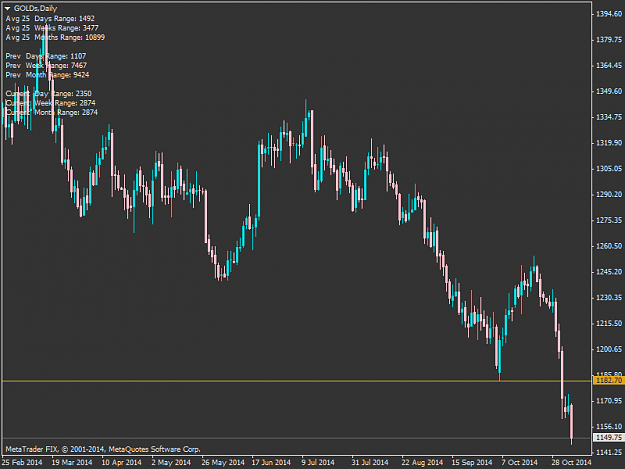
Task: Select the 'Avg 25 Weeks Range: 3477' line
Action: (x=52, y=28)
